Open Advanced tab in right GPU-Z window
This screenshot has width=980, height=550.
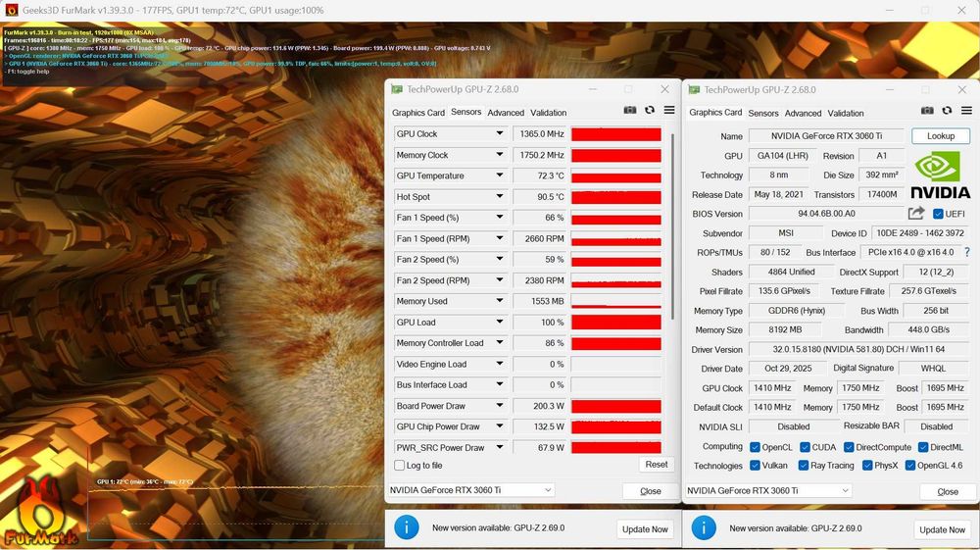point(804,113)
